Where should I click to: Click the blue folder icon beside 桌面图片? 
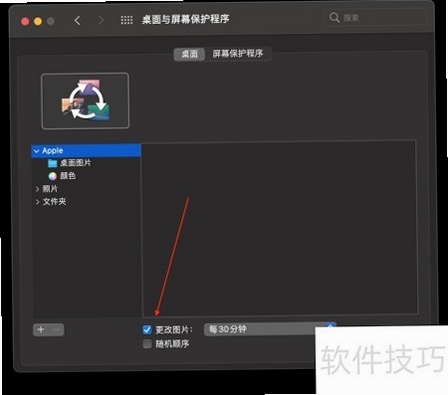click(52, 163)
